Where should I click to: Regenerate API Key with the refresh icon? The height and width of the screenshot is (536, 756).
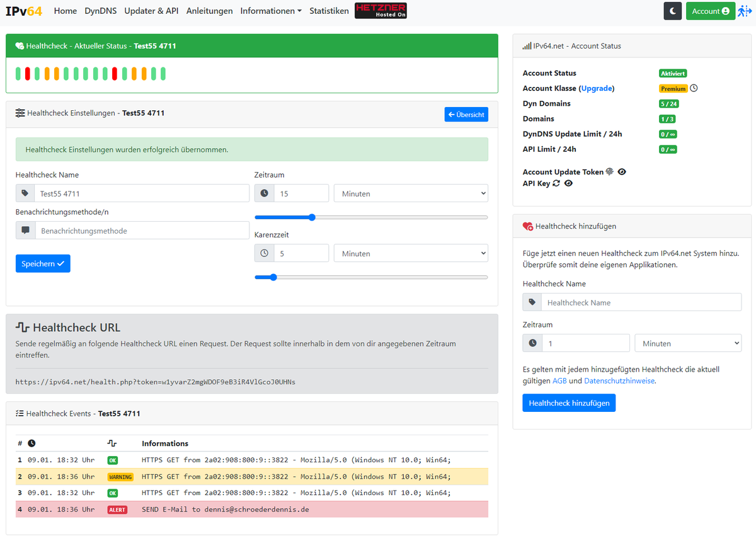[x=556, y=183]
